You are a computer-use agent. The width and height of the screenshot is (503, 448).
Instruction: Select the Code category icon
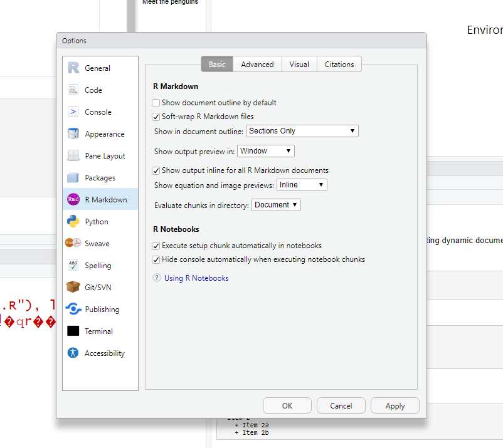click(73, 90)
